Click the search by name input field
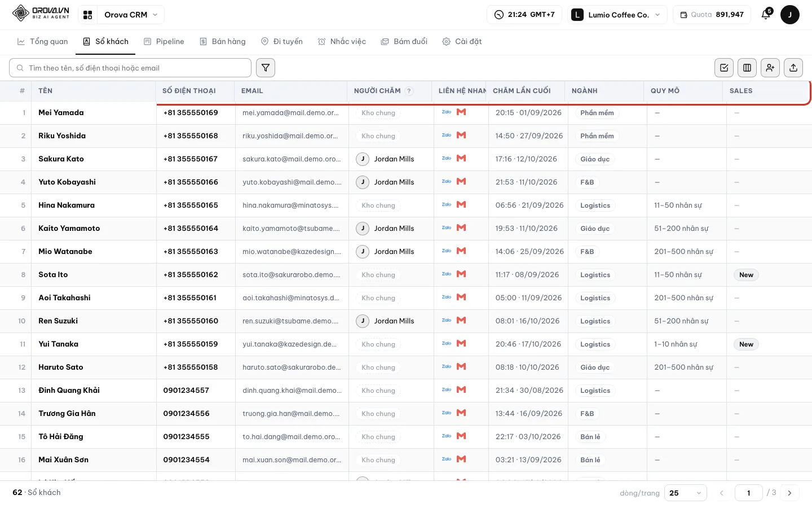This screenshot has height=508, width=812. pyautogui.click(x=130, y=68)
